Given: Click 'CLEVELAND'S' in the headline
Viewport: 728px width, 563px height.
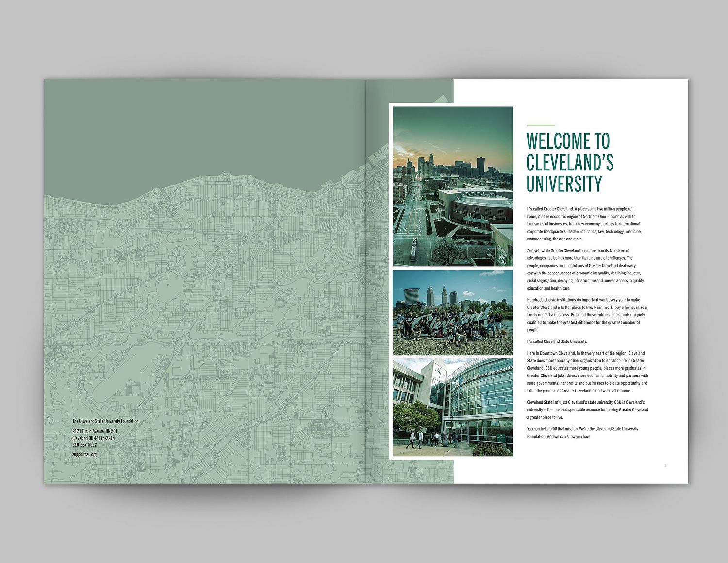Looking at the screenshot, I should click(570, 163).
